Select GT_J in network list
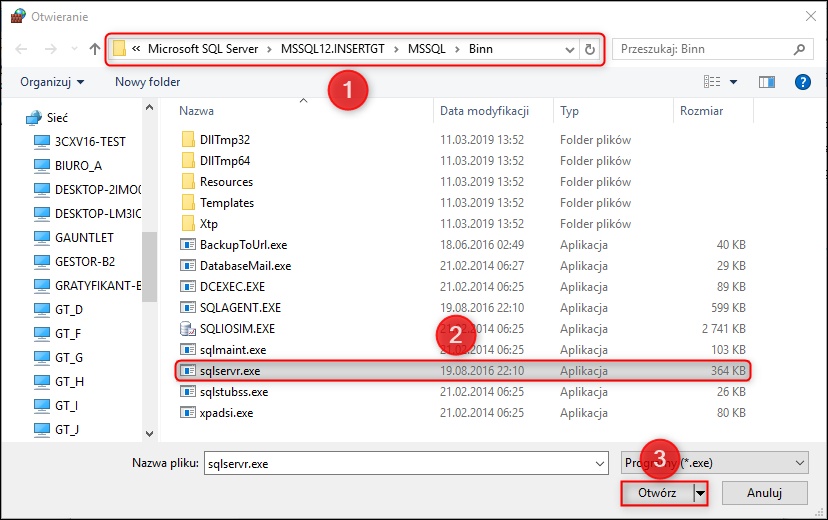Viewport: 828px width, 520px height. click(67, 430)
